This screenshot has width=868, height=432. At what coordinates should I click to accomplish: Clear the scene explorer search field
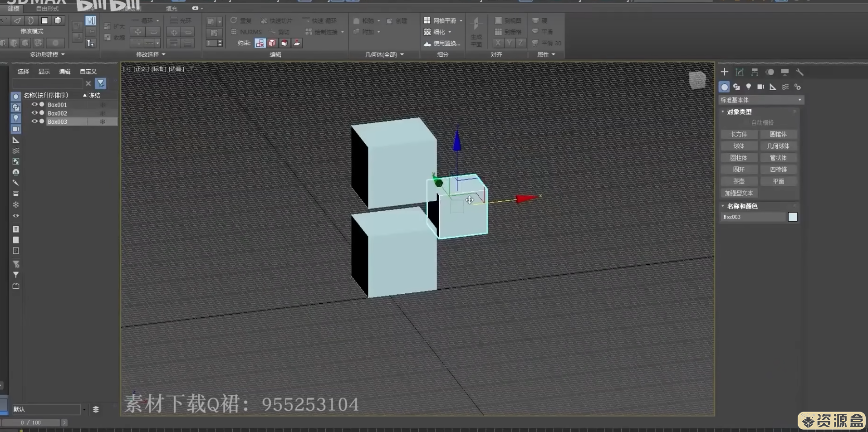coord(88,83)
